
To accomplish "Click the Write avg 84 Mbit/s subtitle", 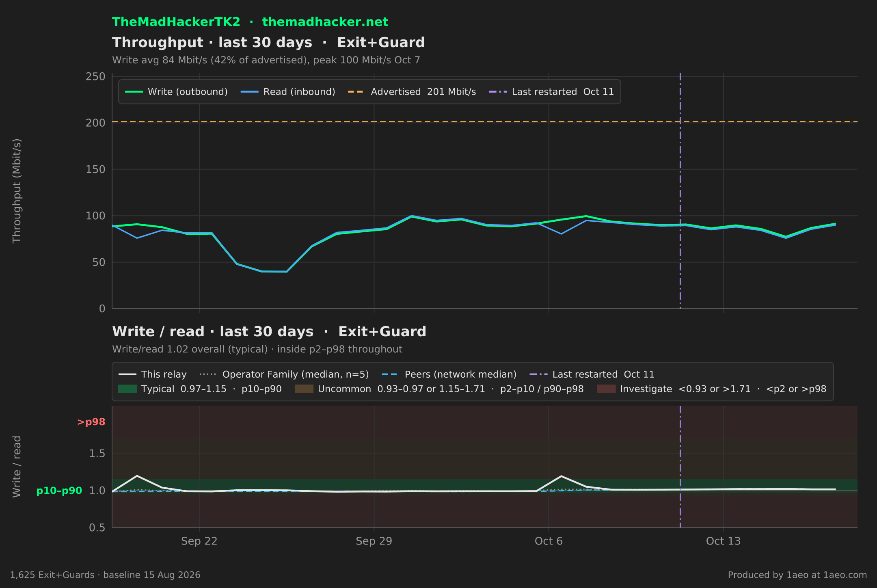I will 266,61.
